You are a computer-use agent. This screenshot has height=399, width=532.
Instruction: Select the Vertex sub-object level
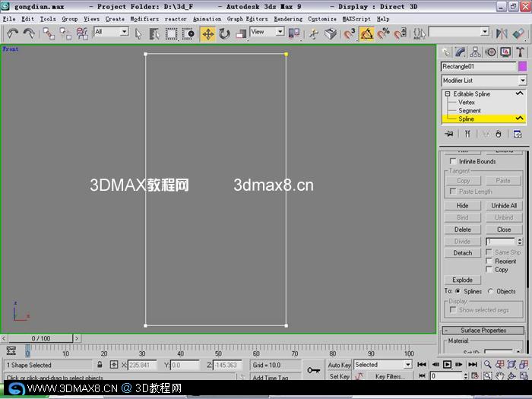pos(467,102)
